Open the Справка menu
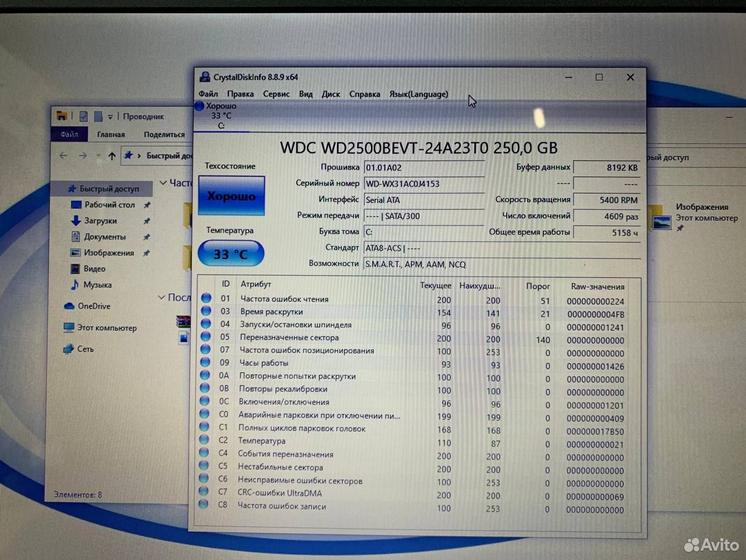The image size is (746, 560). (x=364, y=94)
